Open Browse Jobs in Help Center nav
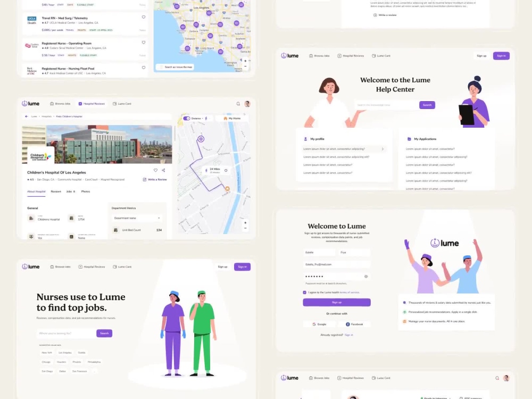This screenshot has width=532, height=399. [x=319, y=56]
